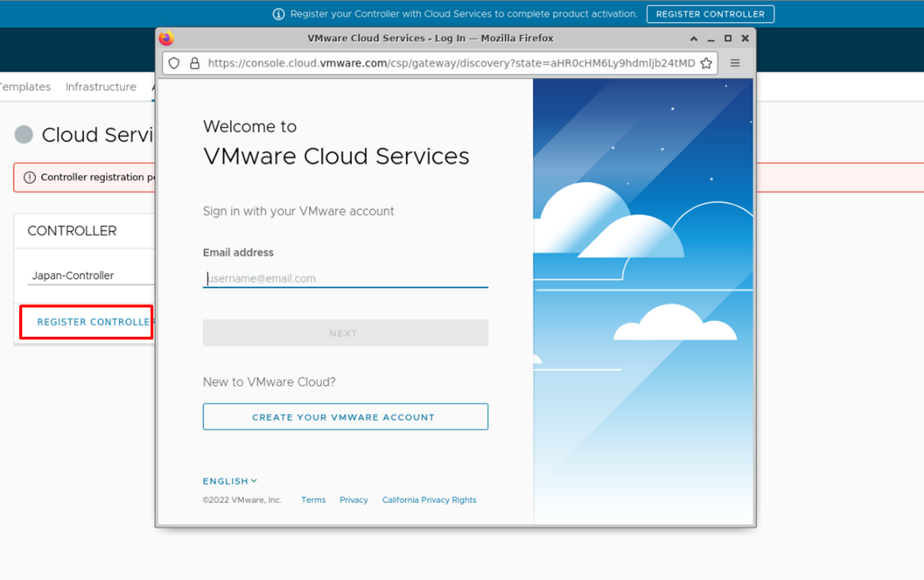Click the Firefox logo in the title bar
The image size is (924, 580).
166,38
